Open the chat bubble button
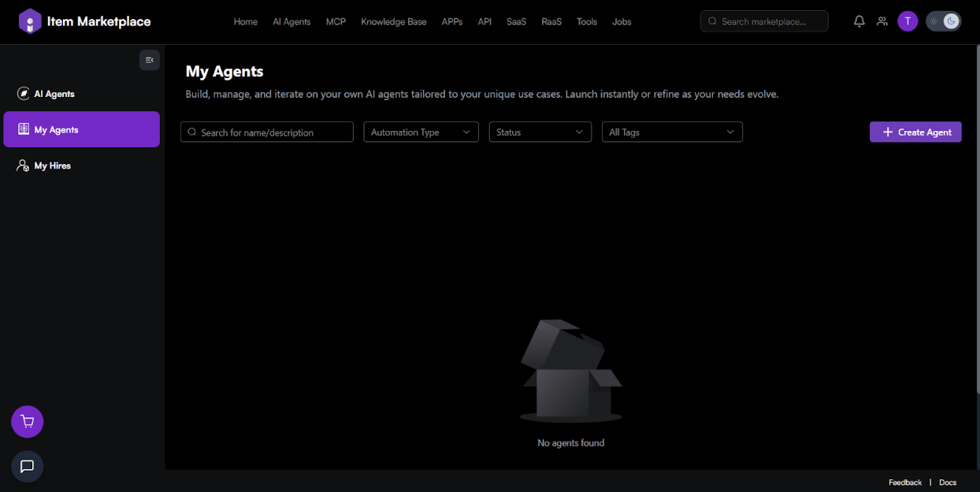980x492 pixels. 28,466
